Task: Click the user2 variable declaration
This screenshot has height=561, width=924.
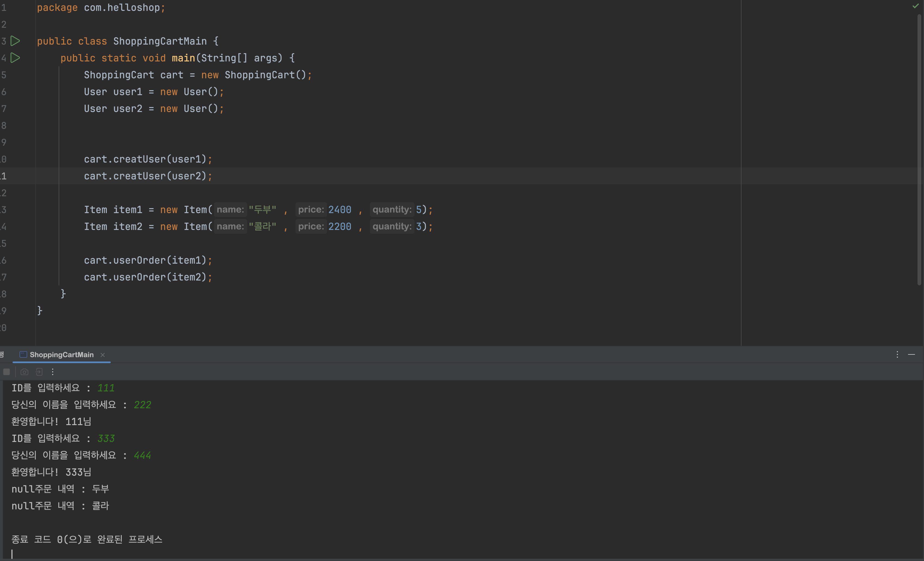Action: click(127, 109)
